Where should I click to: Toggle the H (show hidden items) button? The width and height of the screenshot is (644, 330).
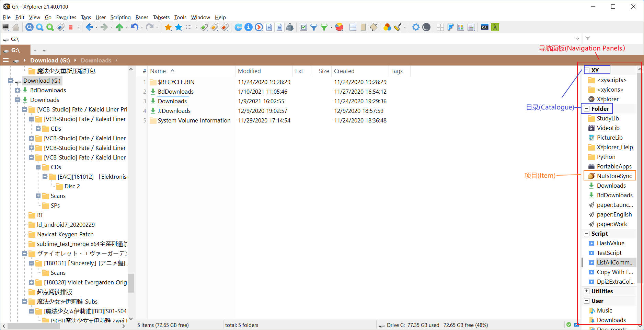(269, 27)
